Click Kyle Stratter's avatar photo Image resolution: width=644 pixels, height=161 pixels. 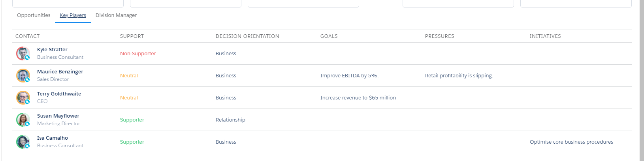23,53
